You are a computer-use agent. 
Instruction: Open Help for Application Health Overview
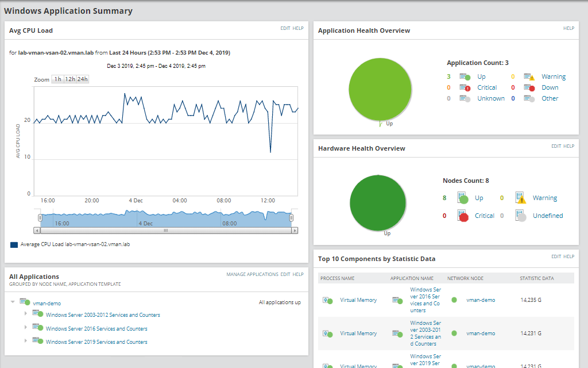[568, 28]
